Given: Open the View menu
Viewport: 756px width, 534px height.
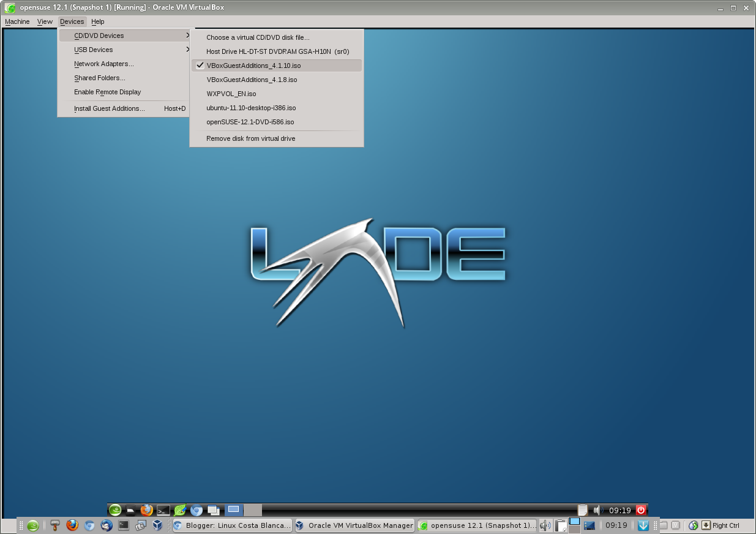Looking at the screenshot, I should coord(45,21).
